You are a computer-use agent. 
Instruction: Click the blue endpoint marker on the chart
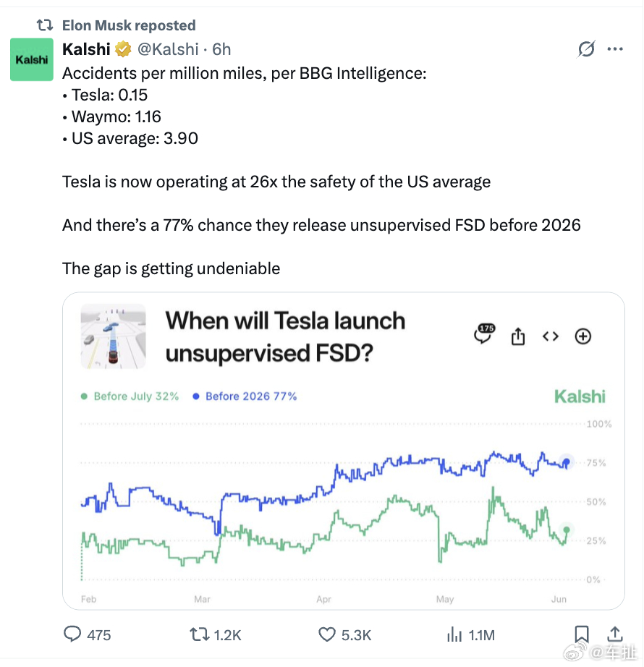(x=566, y=462)
